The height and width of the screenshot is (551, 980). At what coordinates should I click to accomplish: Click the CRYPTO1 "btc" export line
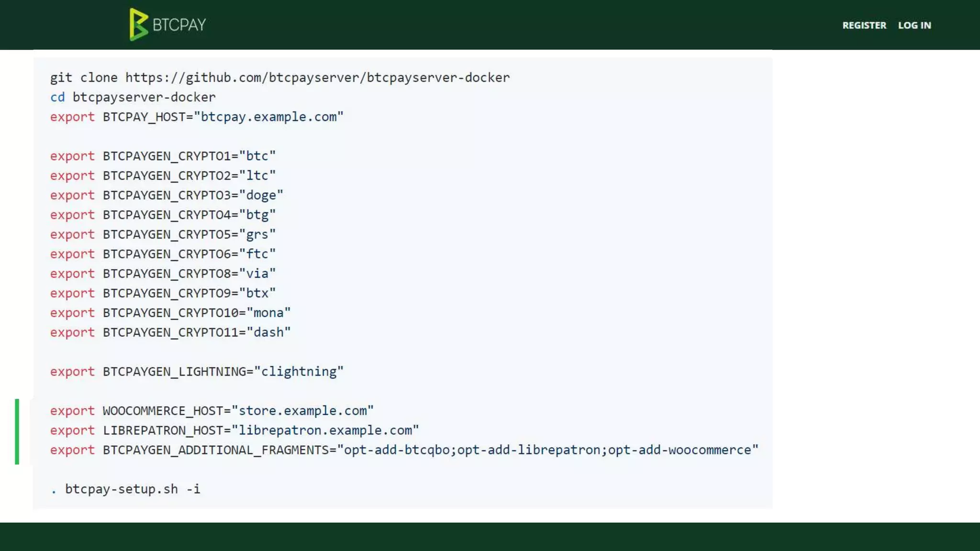coord(163,156)
